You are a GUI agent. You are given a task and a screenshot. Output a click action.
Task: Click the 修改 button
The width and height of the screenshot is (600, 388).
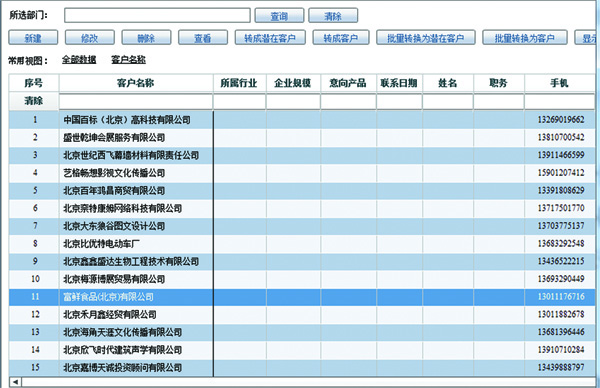pyautogui.click(x=90, y=38)
